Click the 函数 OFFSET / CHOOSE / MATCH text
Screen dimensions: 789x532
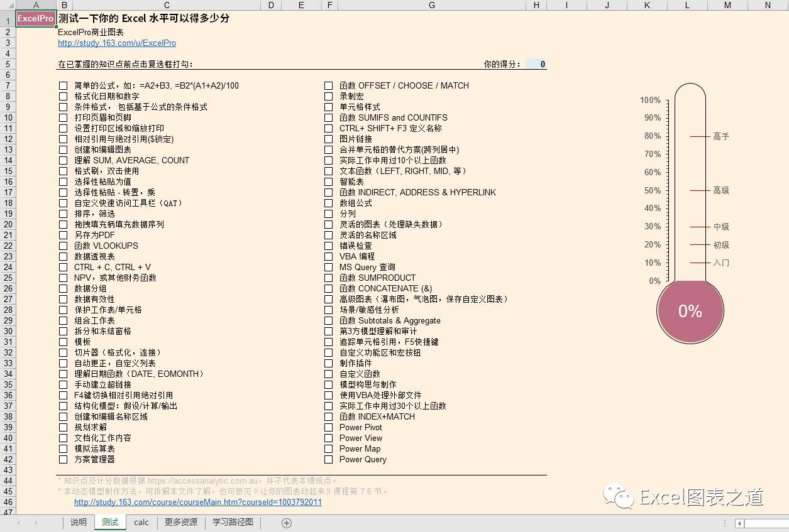404,85
